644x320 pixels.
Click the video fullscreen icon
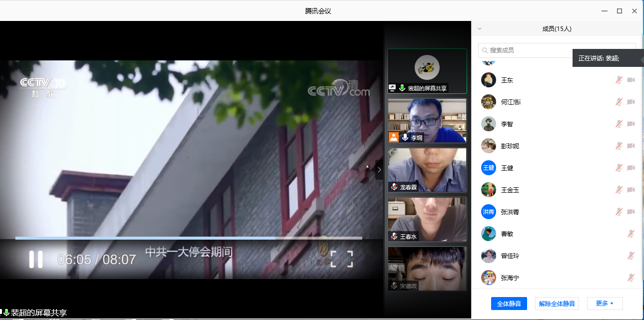[x=342, y=259]
